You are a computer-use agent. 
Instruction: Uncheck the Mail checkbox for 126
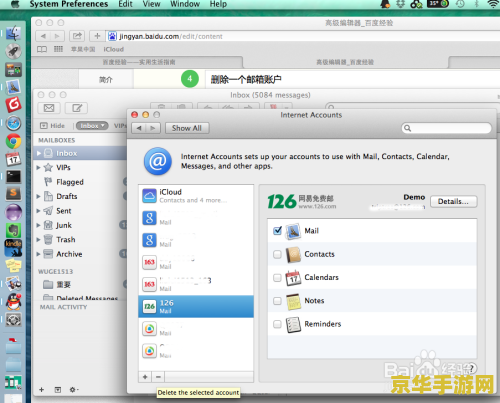(x=277, y=231)
